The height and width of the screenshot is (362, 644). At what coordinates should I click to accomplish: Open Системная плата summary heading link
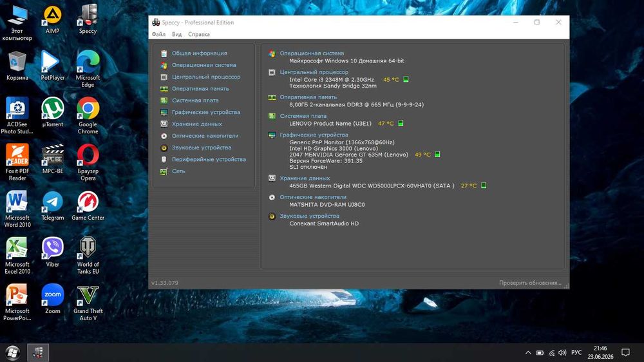[x=303, y=116]
